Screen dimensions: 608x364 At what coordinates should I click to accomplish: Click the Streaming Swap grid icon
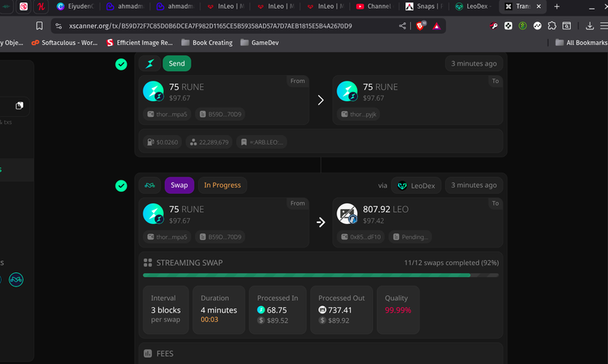(x=148, y=263)
